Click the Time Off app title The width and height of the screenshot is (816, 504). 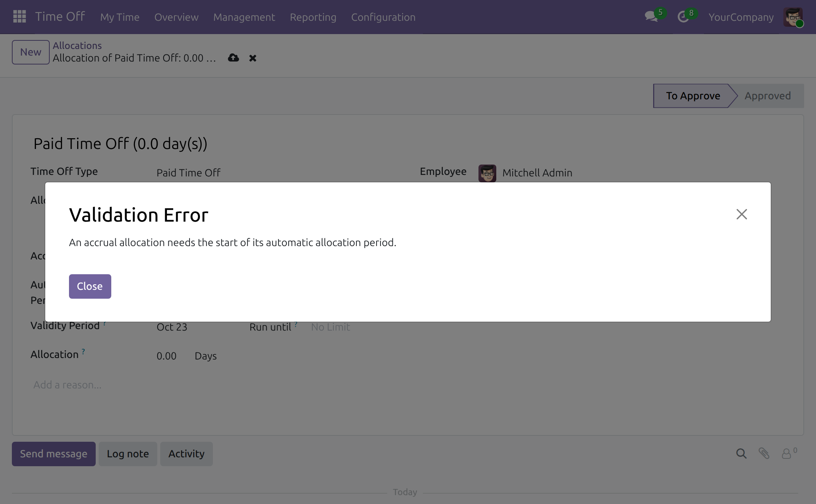60,17
